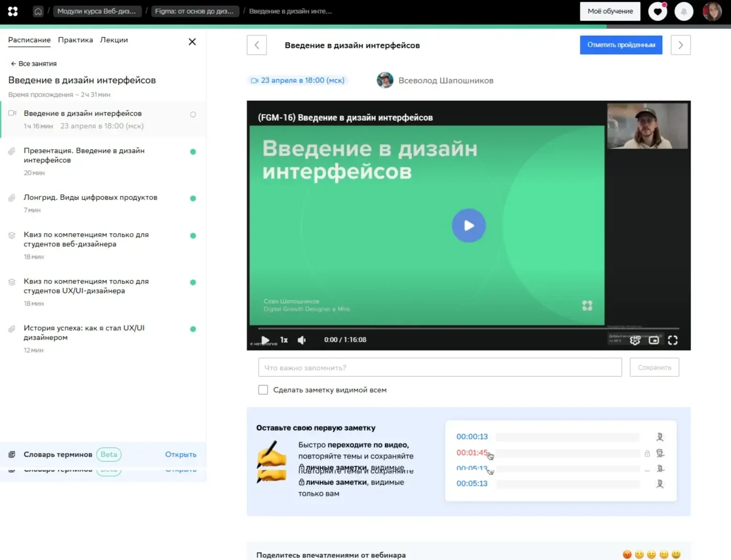Click lecturer name Всеволод Шапошников
731x560 pixels.
click(446, 80)
